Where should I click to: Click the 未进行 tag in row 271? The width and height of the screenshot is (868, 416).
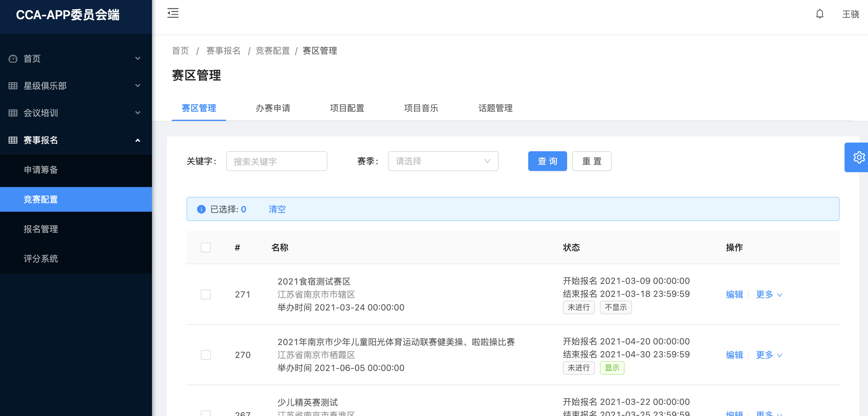pyautogui.click(x=579, y=307)
